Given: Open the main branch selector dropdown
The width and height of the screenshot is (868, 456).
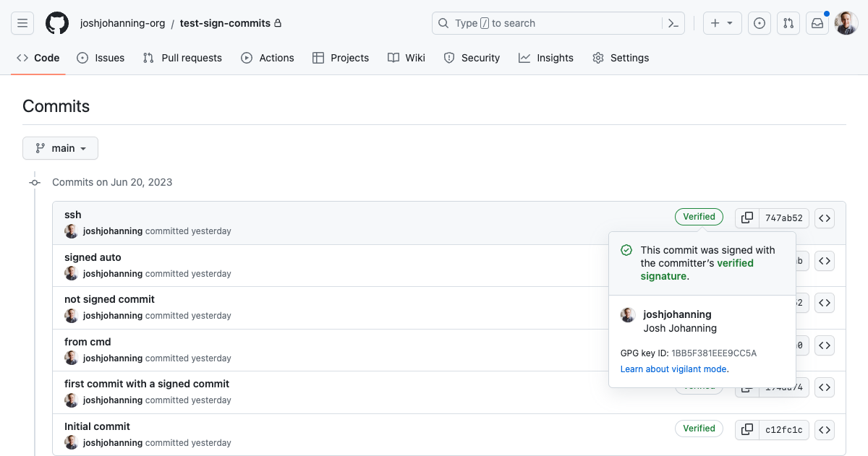Looking at the screenshot, I should click(x=60, y=147).
